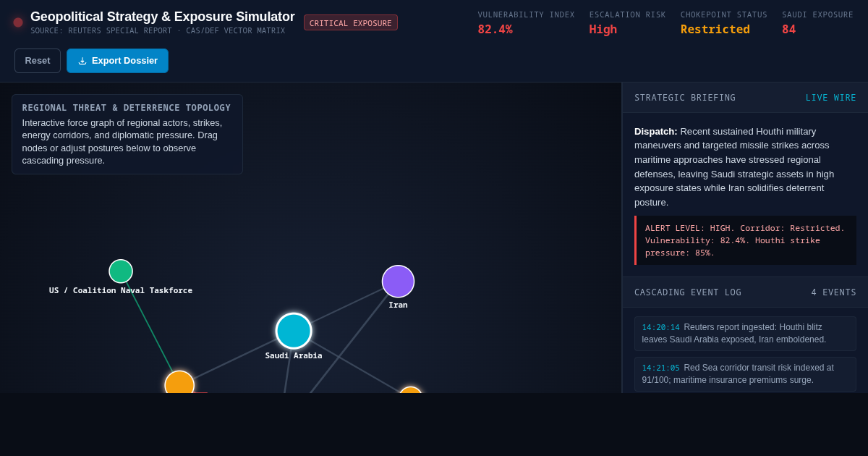Viewport: 868px width, 456px height.
Task: Select the purple Iran node
Action: tap(398, 282)
